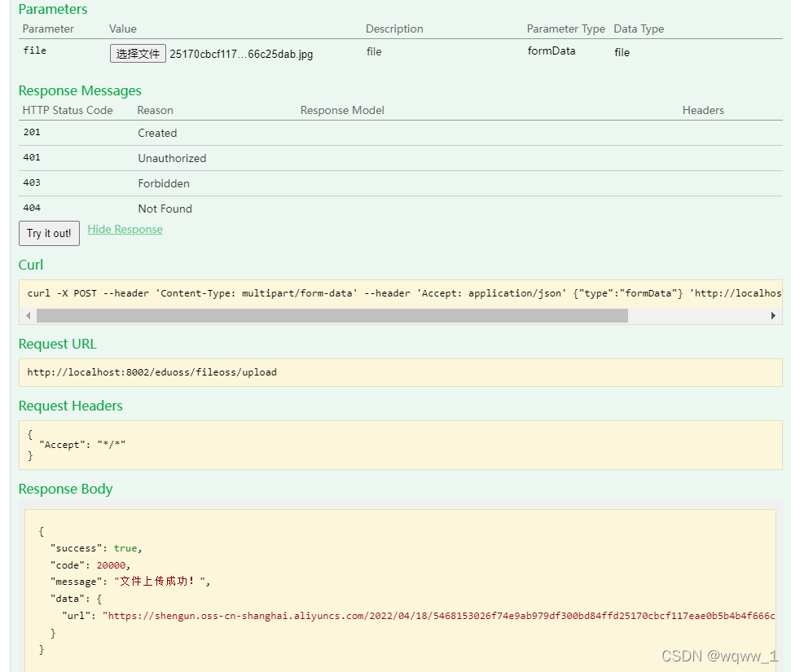The height and width of the screenshot is (672, 791).
Task: Click the HTTP Status Code column header
Action: pos(68,110)
